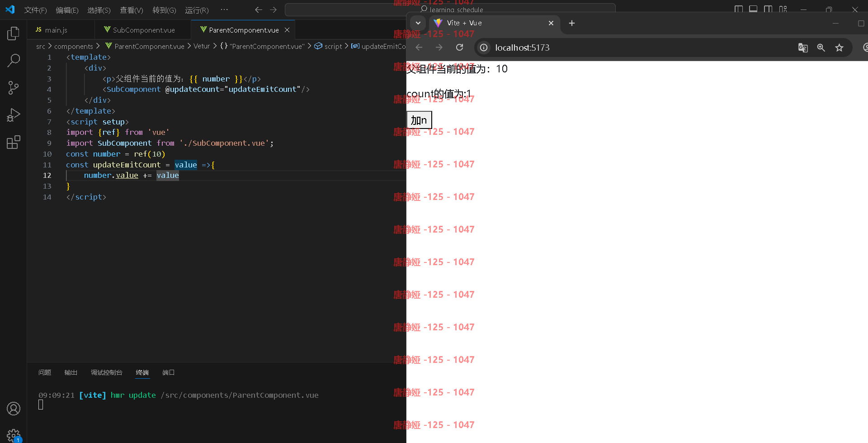Open a new Chrome tab
This screenshot has height=443, width=868.
pyautogui.click(x=572, y=23)
